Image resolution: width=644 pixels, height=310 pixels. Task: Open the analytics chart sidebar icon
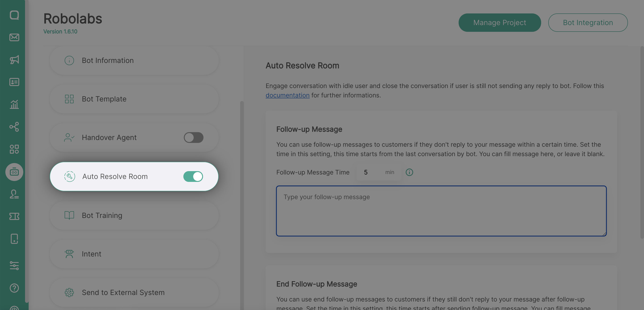(x=14, y=104)
